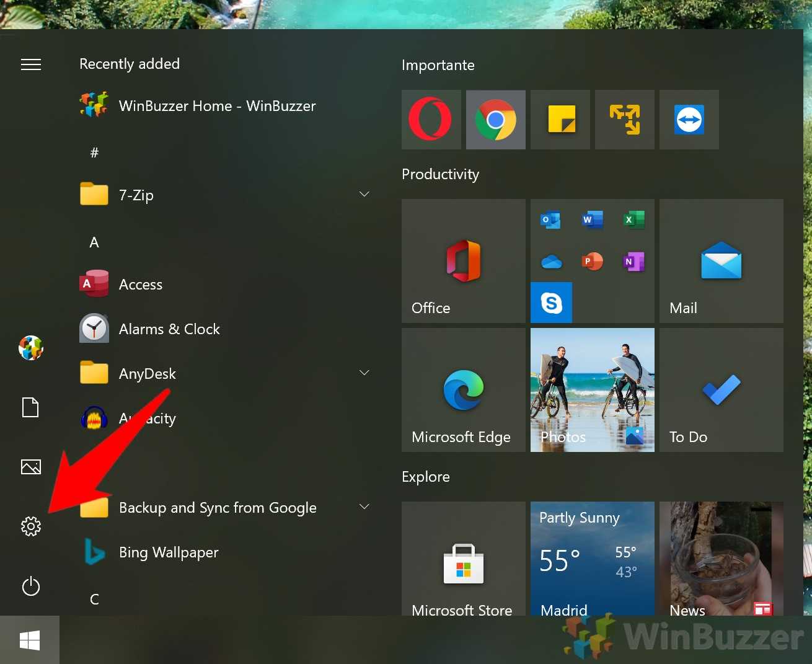This screenshot has height=664, width=812.
Task: Expand the Backup and Sync folder chevron
Action: point(364,507)
